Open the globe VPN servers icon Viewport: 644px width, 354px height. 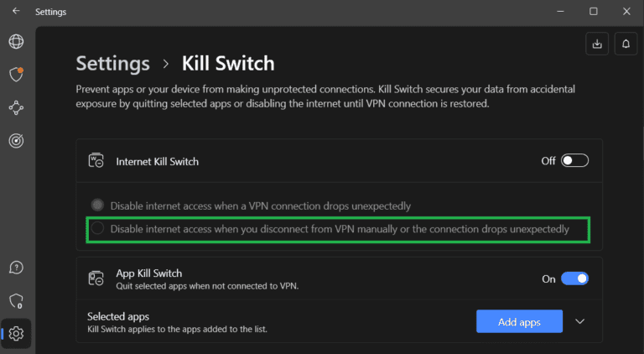[16, 41]
